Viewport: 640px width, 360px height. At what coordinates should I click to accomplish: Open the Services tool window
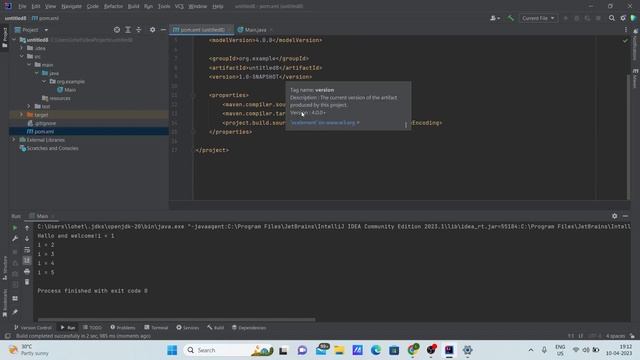pos(188,327)
